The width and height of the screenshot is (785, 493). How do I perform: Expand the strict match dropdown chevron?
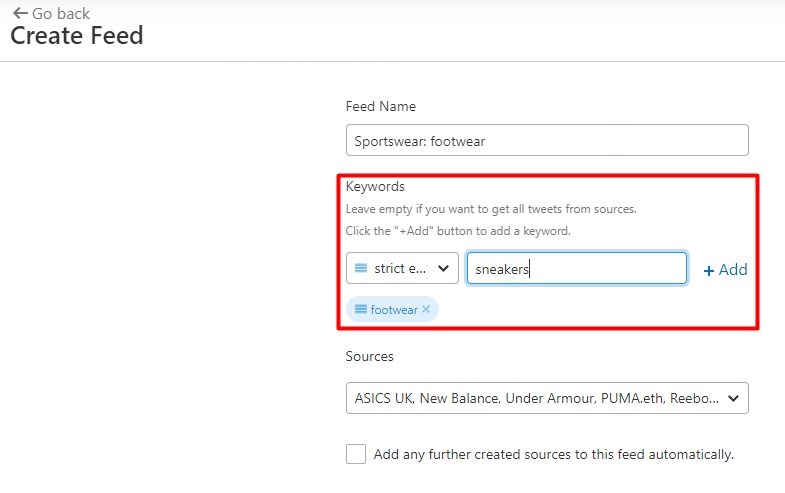(443, 268)
